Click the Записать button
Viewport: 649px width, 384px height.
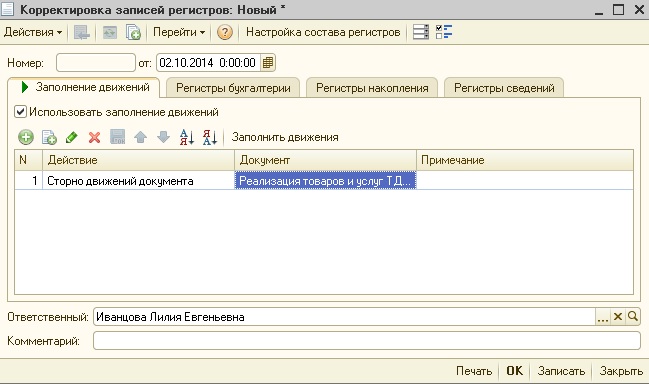click(561, 371)
